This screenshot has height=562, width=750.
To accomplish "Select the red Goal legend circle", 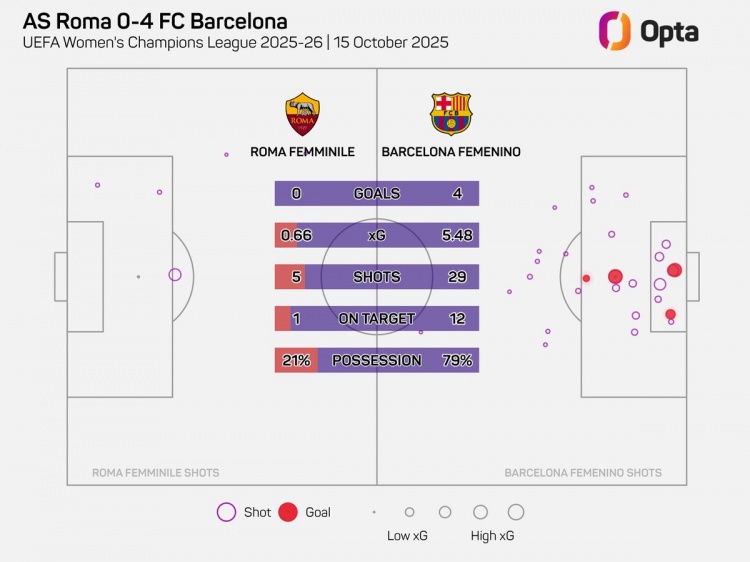I will [x=288, y=512].
